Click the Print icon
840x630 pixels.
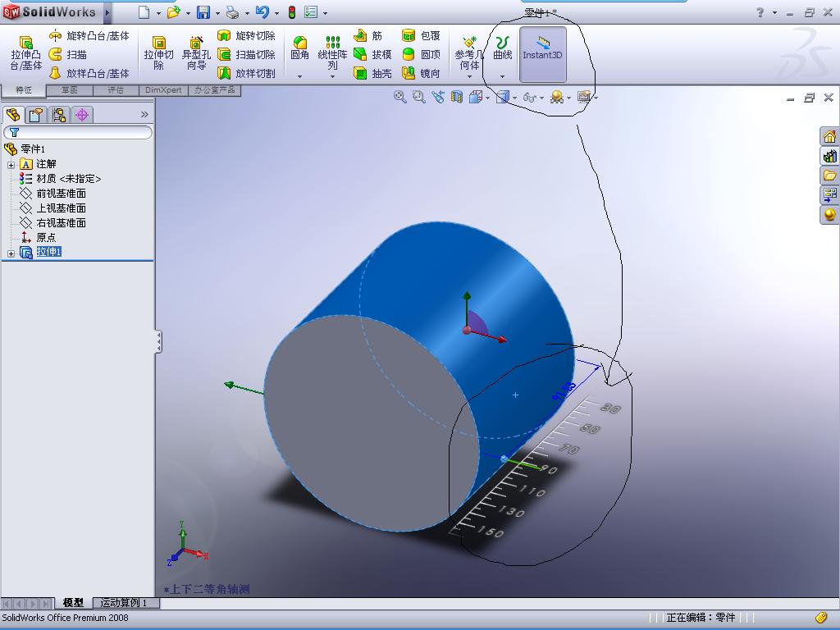coord(232,11)
